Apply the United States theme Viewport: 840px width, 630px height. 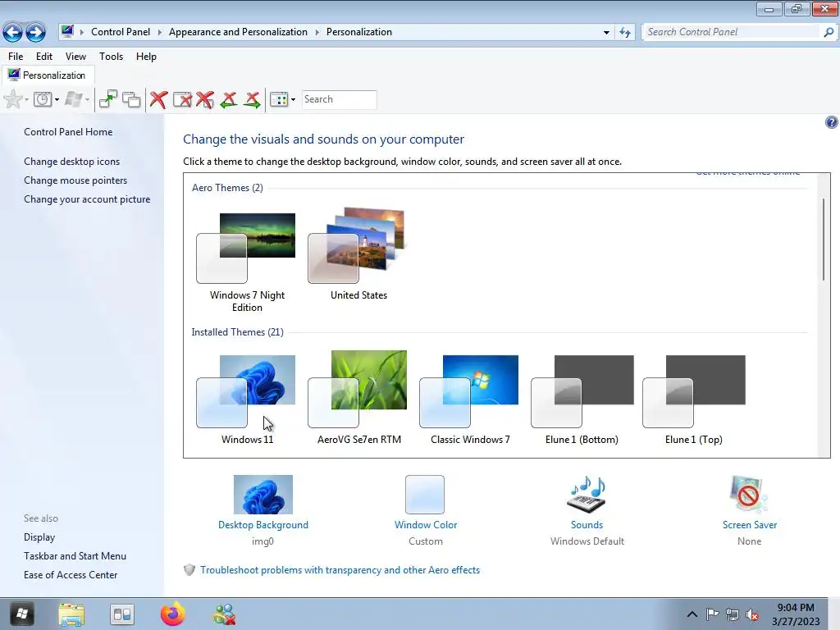coord(358,254)
